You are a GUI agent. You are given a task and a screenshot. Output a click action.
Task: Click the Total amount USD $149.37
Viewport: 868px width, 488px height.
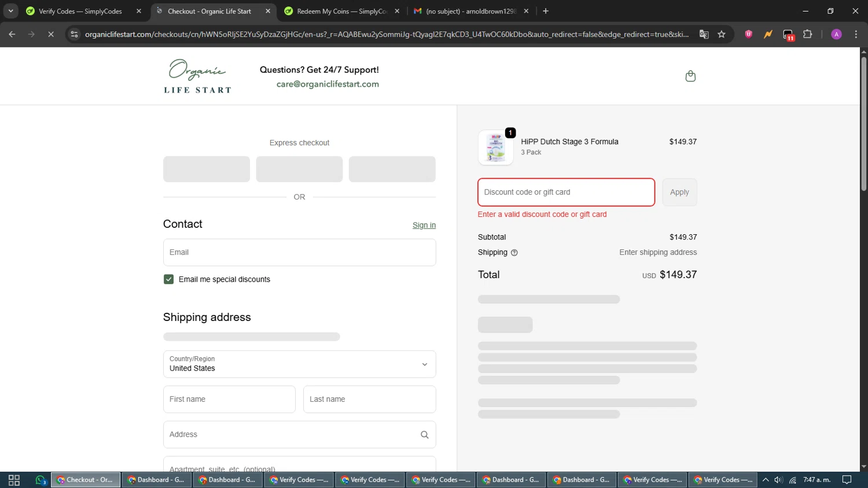point(670,275)
